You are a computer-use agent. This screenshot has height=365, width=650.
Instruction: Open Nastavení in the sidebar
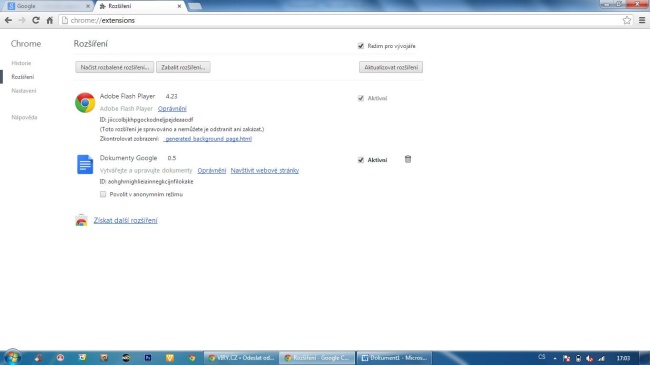(x=24, y=91)
